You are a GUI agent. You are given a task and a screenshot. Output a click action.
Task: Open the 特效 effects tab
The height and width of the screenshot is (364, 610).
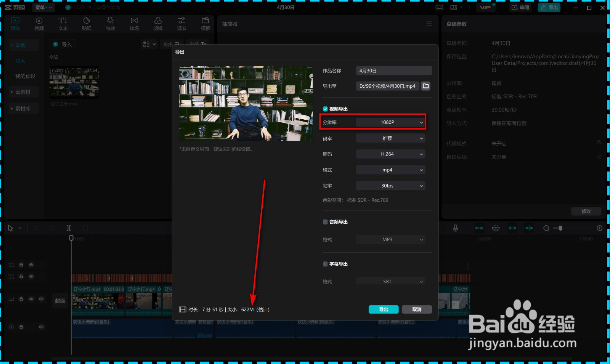tap(111, 24)
